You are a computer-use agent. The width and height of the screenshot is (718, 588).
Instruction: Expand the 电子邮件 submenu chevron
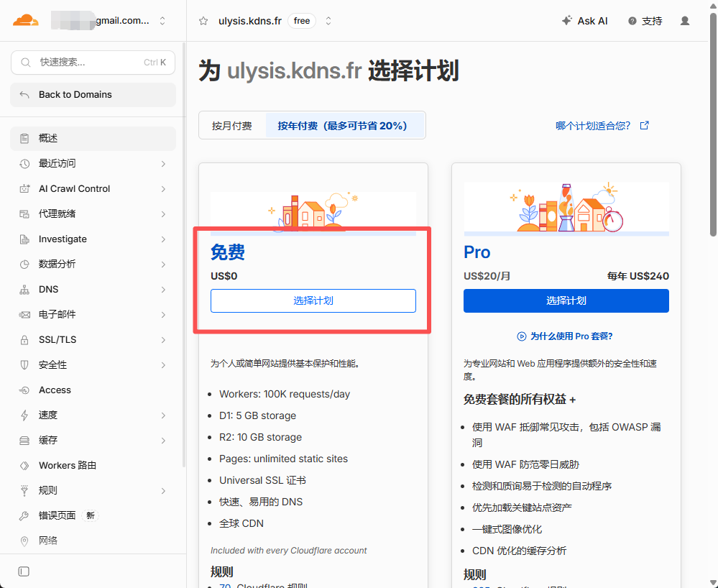(163, 315)
